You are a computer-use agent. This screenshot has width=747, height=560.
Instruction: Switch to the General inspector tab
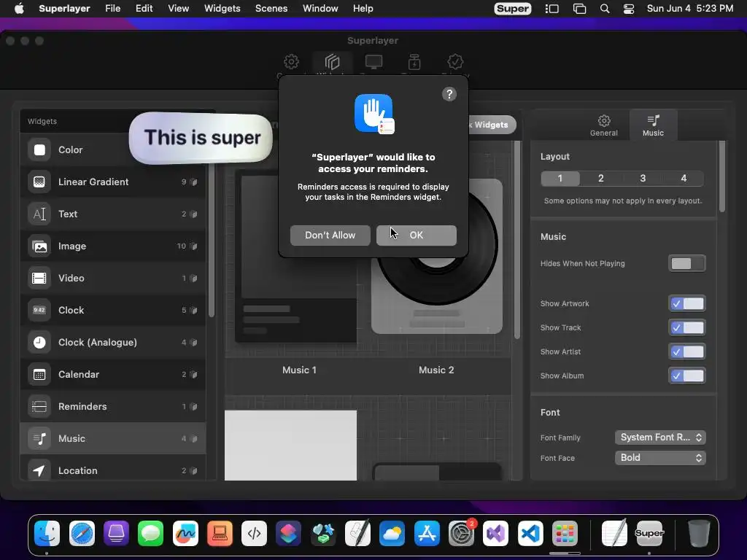(x=603, y=125)
